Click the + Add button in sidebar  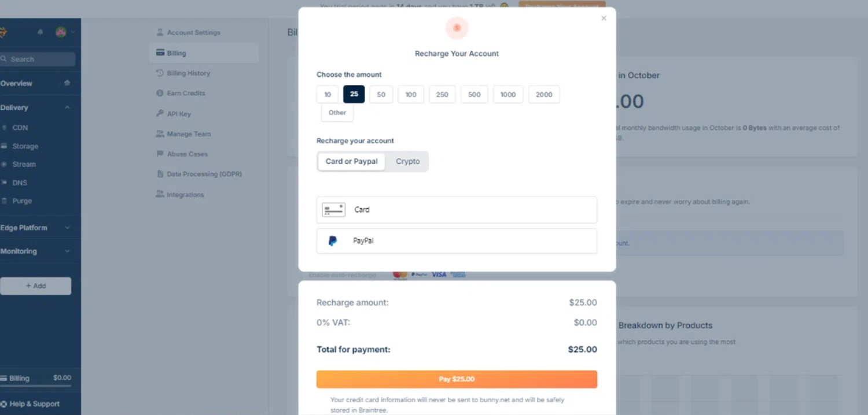click(x=35, y=286)
